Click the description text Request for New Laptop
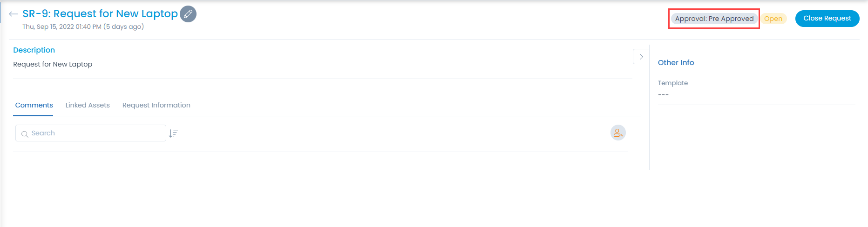 (x=53, y=64)
